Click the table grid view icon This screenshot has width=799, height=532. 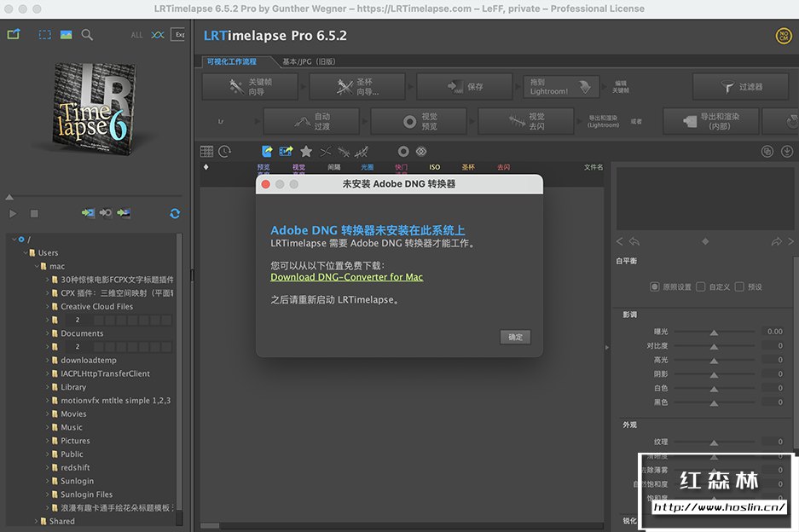click(x=207, y=152)
